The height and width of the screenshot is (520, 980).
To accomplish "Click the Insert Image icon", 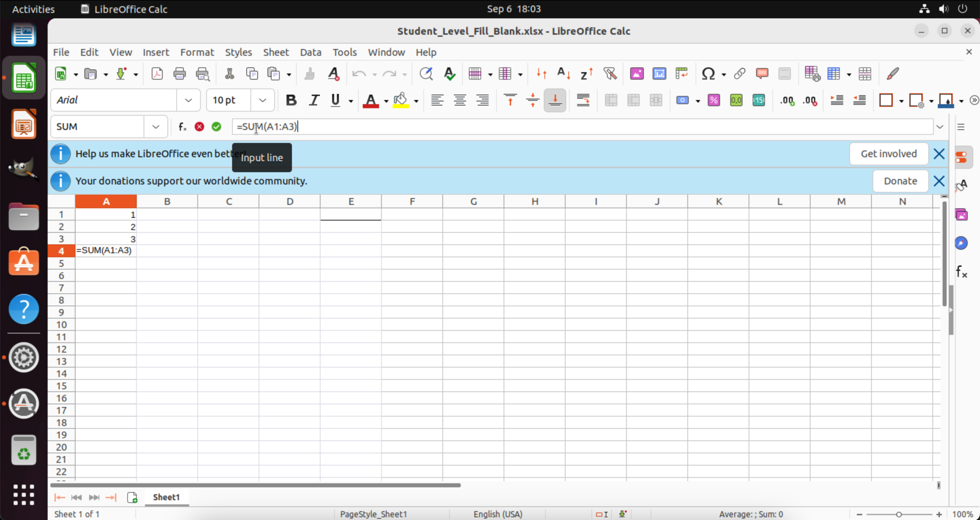I will [x=636, y=74].
